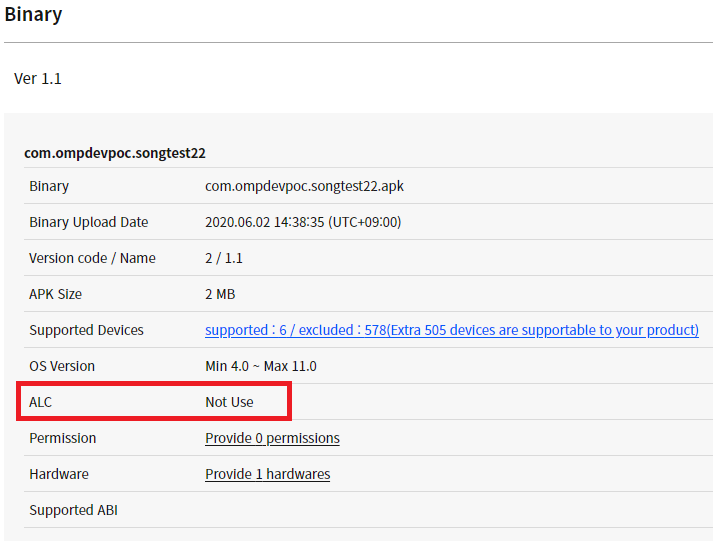Click the OS Version label

tap(62, 366)
